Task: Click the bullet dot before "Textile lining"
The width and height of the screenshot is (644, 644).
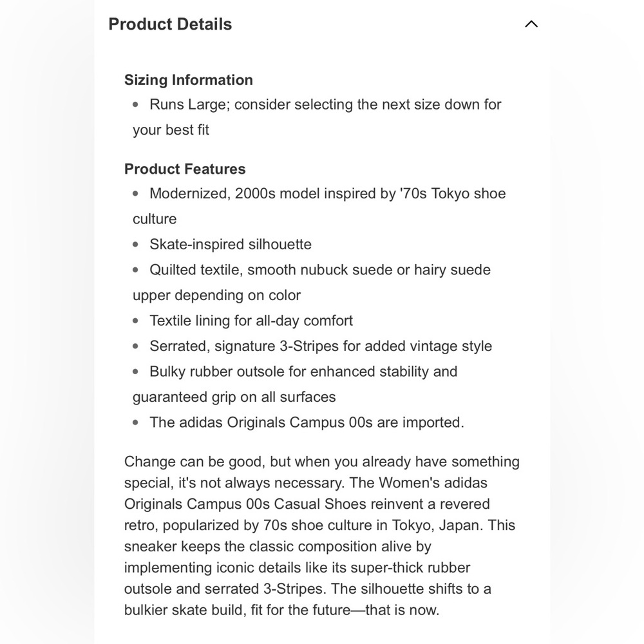Action: tap(136, 321)
